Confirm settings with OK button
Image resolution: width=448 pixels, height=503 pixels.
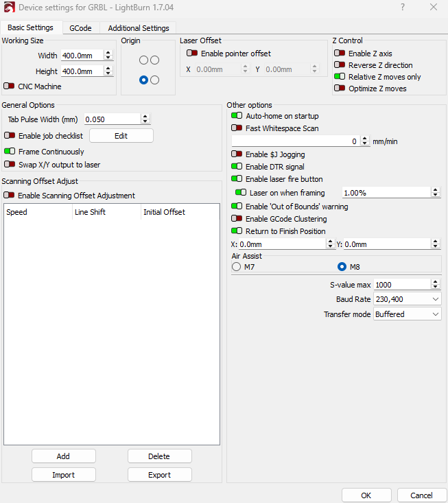[x=366, y=495]
